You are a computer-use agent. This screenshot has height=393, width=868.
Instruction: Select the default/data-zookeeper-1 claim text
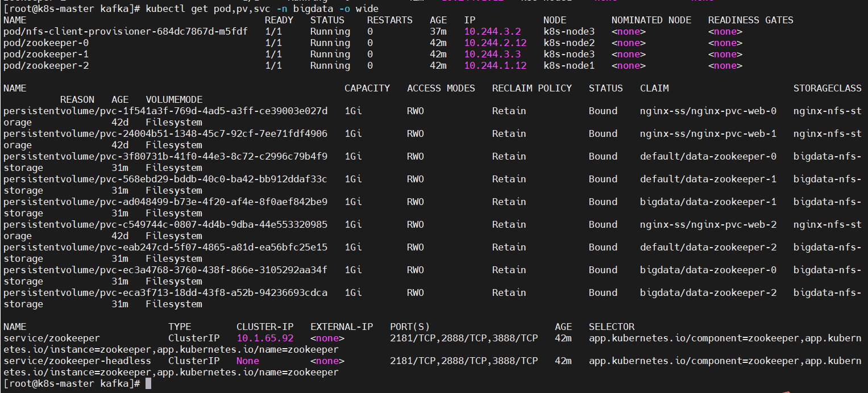708,179
